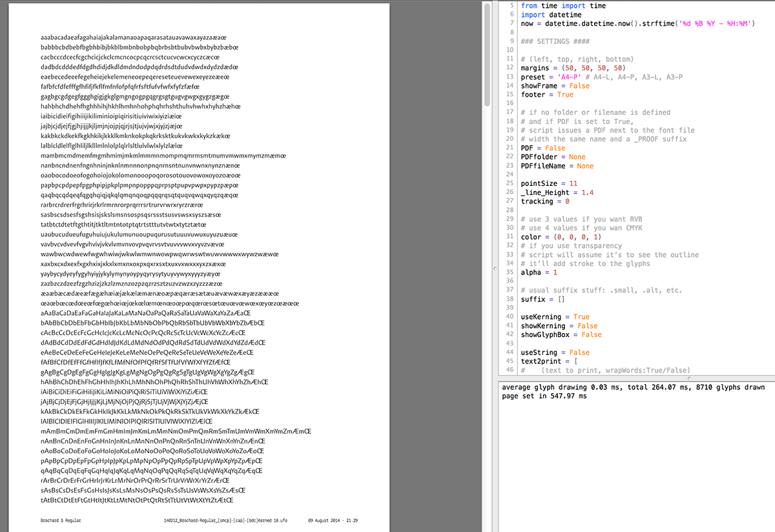Click line number 21 in the gutter
Viewport: 775px width, 532px height.
point(510,148)
